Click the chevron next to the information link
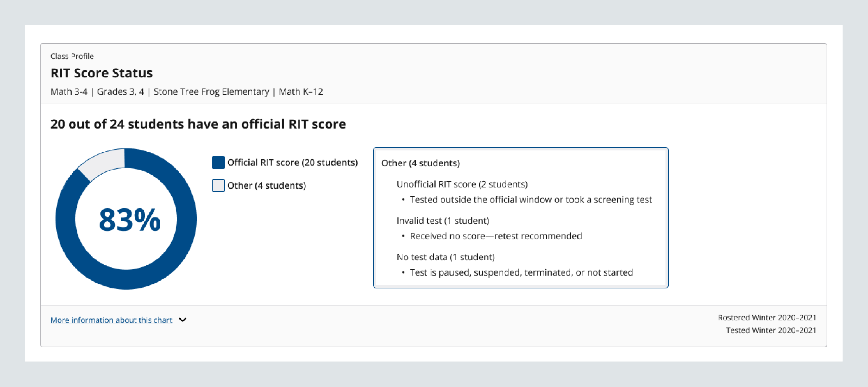868x387 pixels. click(x=183, y=320)
